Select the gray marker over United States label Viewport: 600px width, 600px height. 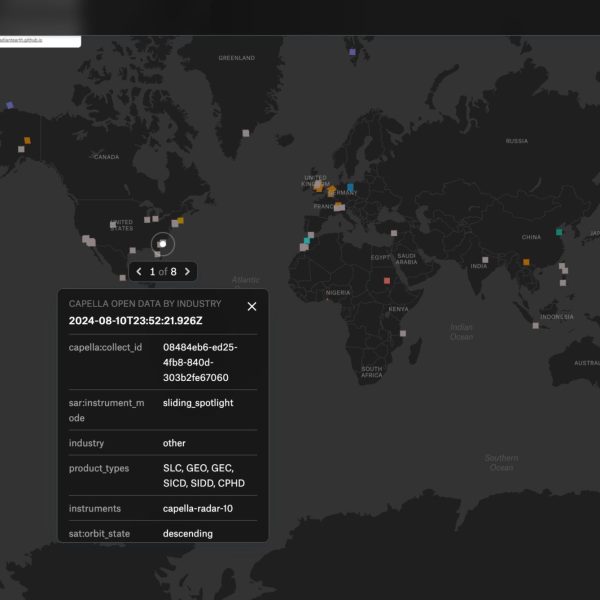[x=113, y=224]
